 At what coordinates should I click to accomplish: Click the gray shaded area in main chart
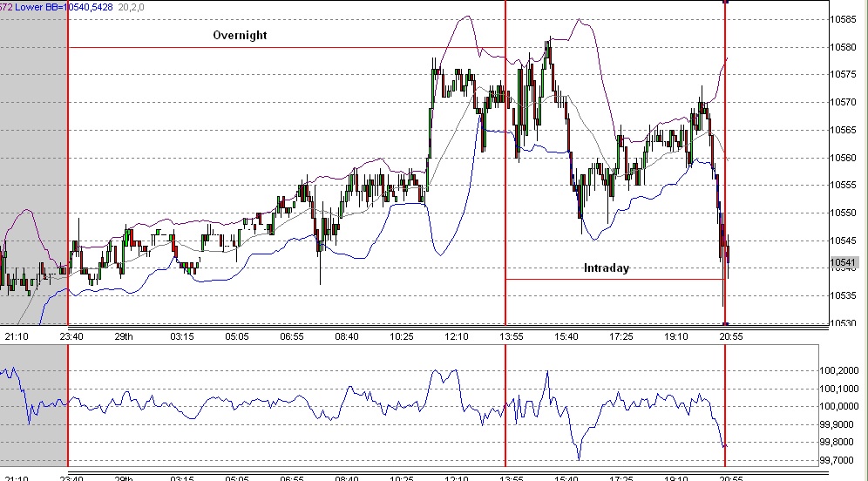pyautogui.click(x=33, y=131)
